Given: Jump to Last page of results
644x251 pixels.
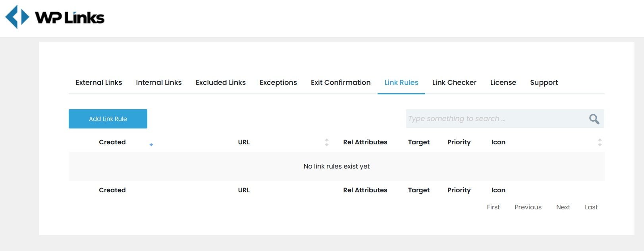Looking at the screenshot, I should 591,207.
